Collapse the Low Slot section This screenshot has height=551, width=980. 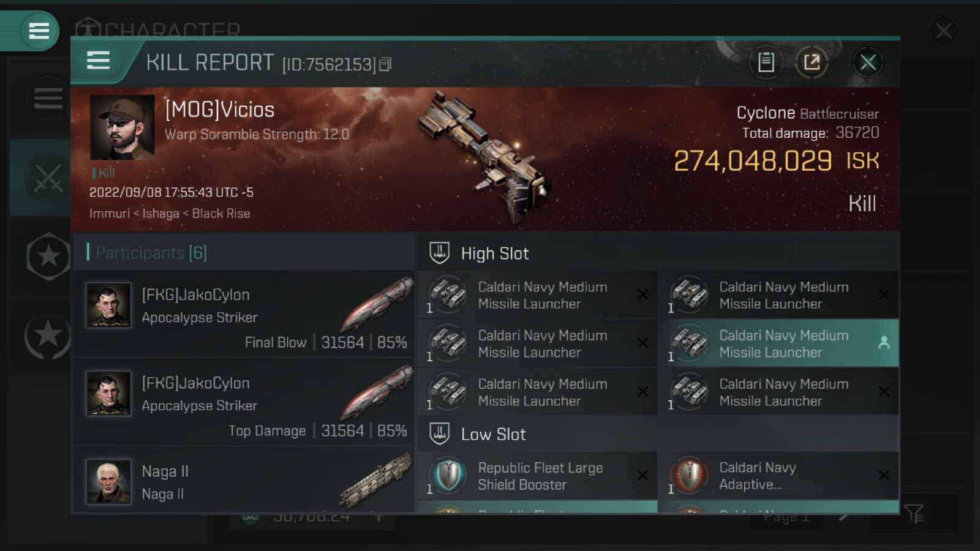tap(658, 434)
